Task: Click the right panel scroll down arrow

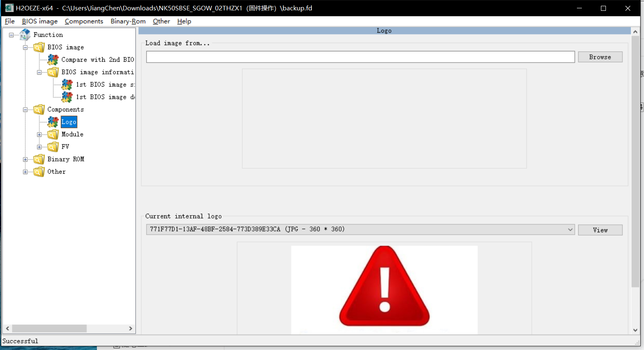Action: pos(635,330)
